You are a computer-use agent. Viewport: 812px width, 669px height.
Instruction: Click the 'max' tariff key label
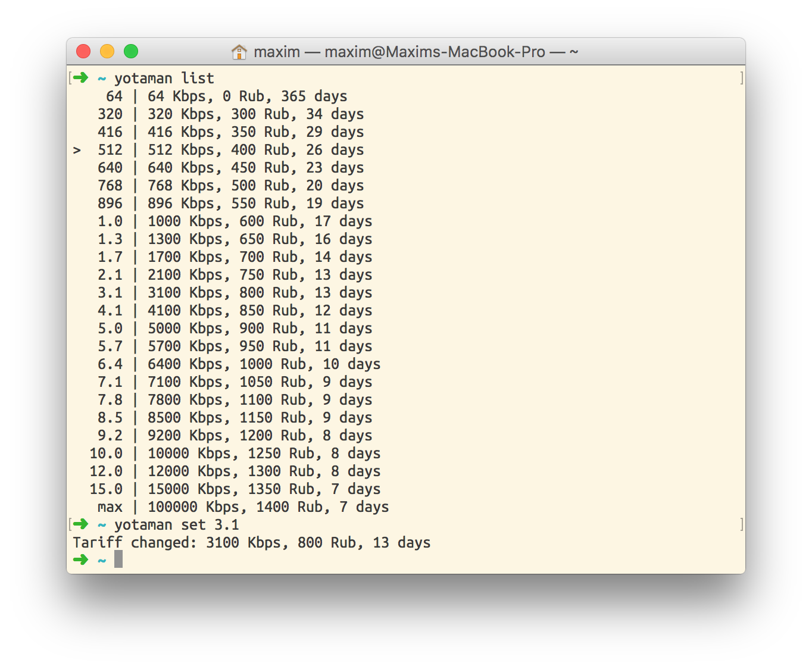click(x=110, y=507)
